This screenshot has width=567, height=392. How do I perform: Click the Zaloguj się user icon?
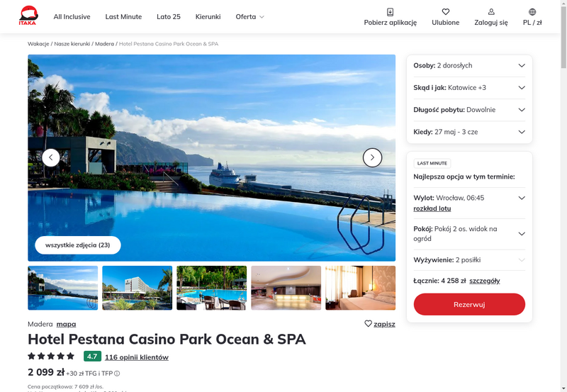(491, 12)
